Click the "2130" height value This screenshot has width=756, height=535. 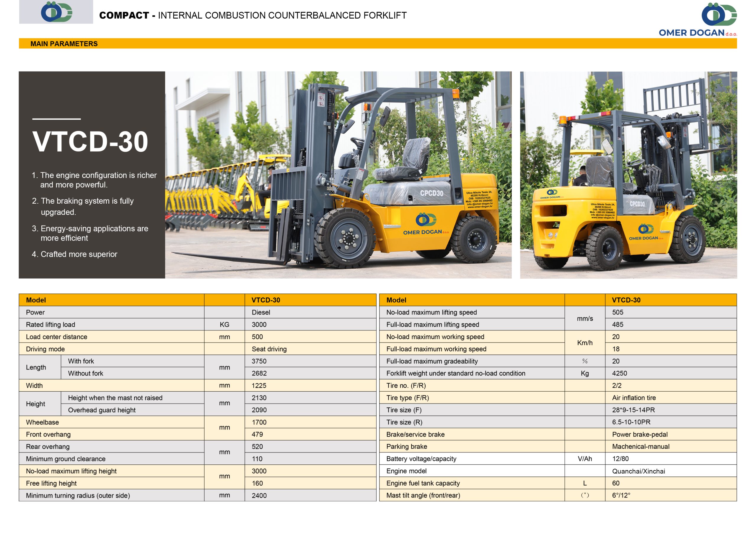pyautogui.click(x=259, y=398)
